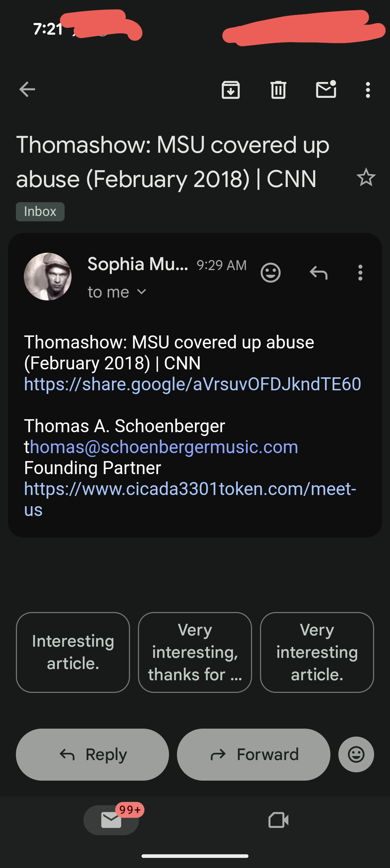Add emoji reaction beside the sender name
The image size is (390, 868).
270,273
